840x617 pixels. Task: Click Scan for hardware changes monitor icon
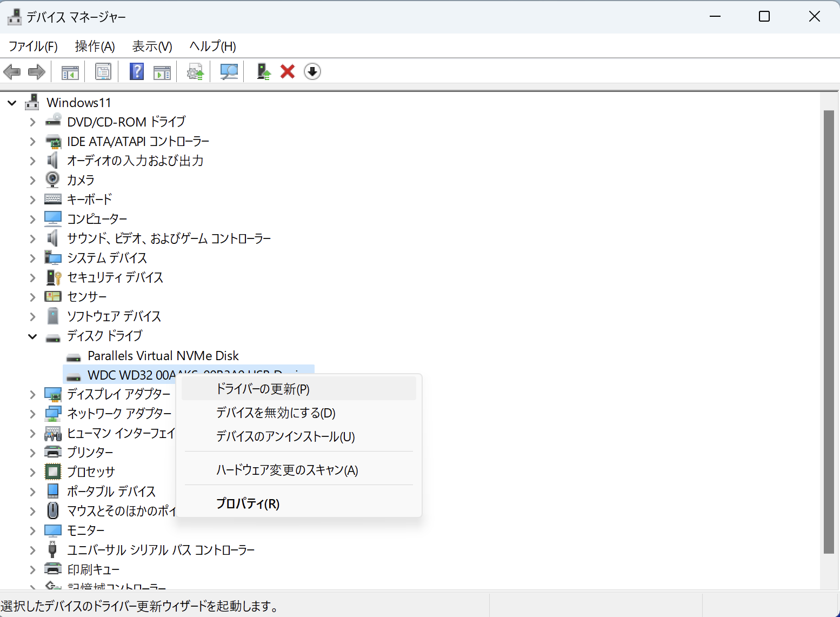pyautogui.click(x=229, y=71)
